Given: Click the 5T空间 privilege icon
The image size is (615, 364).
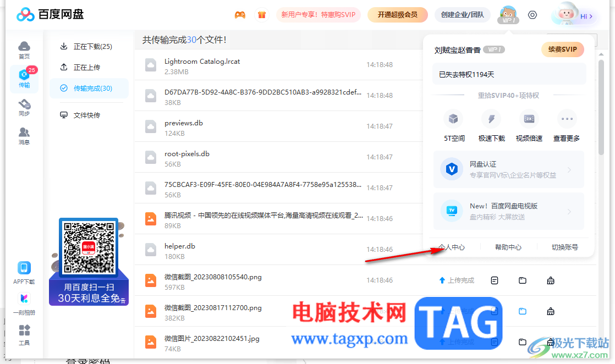Looking at the screenshot, I should (453, 118).
